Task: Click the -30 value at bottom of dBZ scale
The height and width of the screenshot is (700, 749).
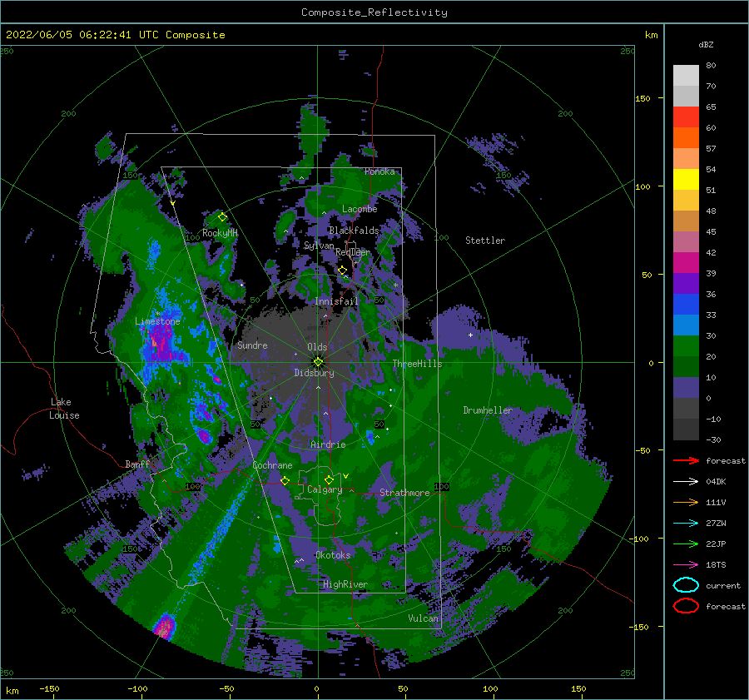Action: [713, 439]
